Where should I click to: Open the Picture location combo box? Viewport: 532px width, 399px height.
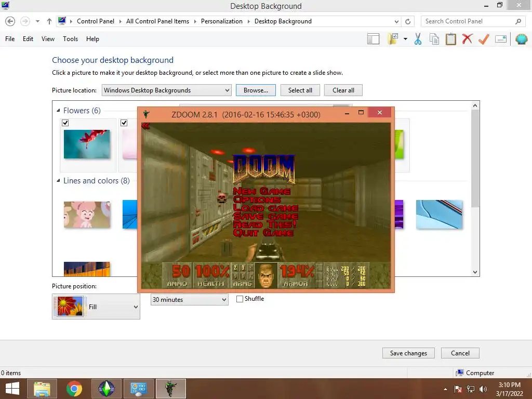coord(167,90)
